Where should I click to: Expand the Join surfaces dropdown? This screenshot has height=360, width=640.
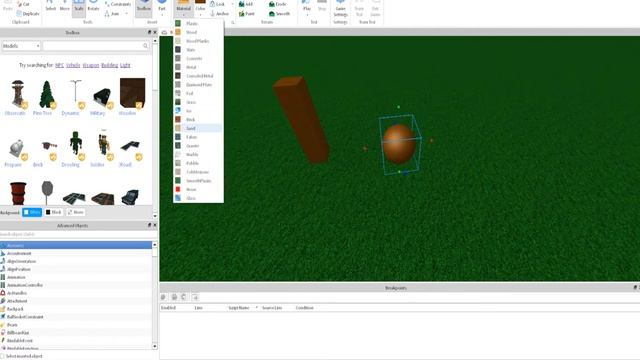[127, 13]
